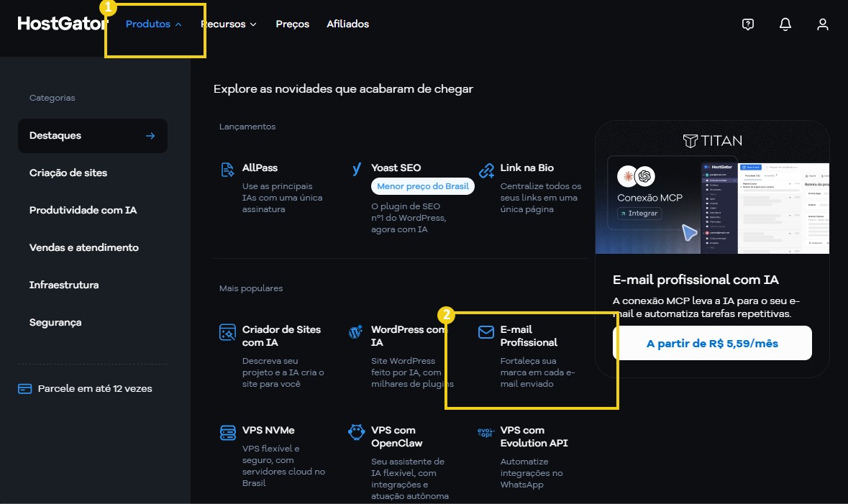This screenshot has width=848, height=504.
Task: Open the notifications bell
Action: 785,24
